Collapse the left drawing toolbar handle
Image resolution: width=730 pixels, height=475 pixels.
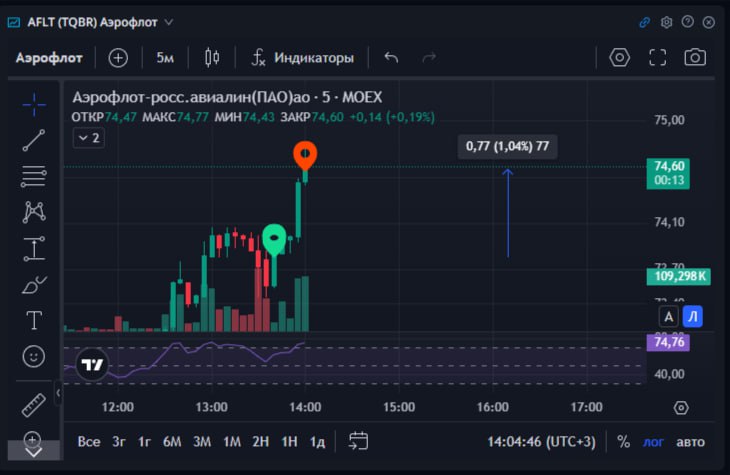(x=58, y=393)
